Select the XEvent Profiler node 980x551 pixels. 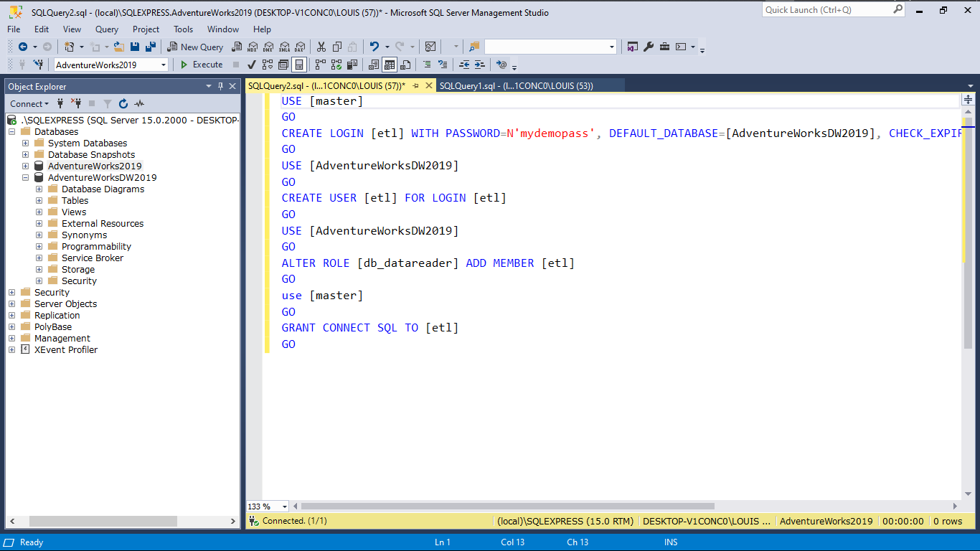coord(66,349)
